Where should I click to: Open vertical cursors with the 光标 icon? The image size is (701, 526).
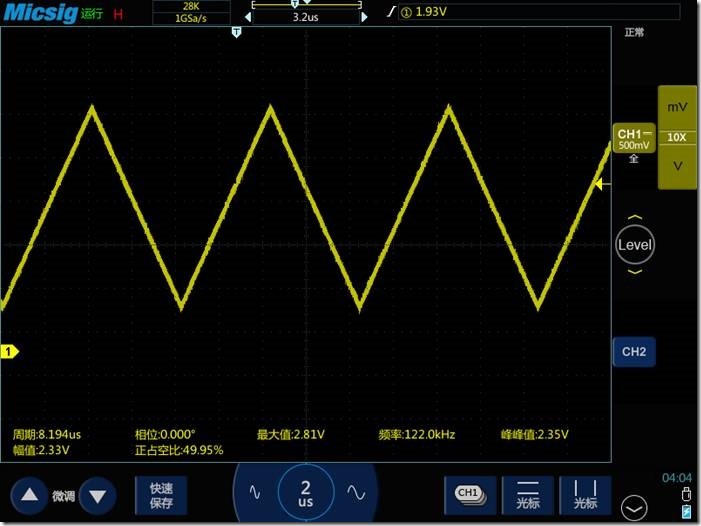click(585, 495)
